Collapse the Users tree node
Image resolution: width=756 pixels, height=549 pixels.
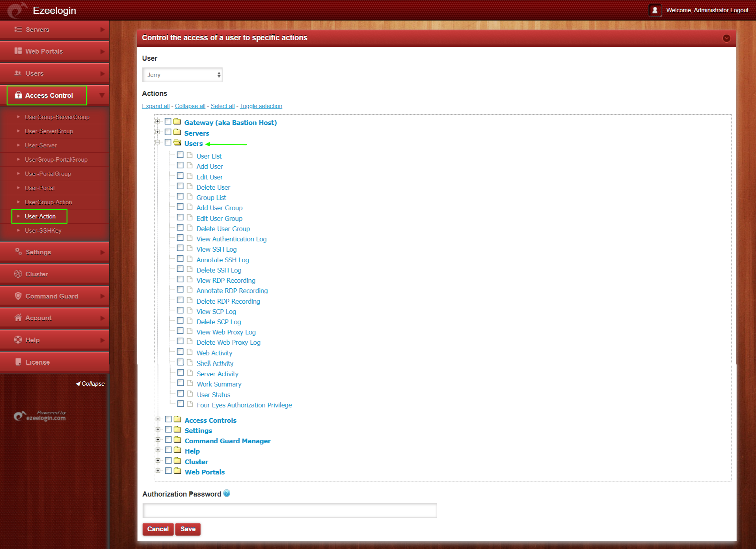point(158,142)
